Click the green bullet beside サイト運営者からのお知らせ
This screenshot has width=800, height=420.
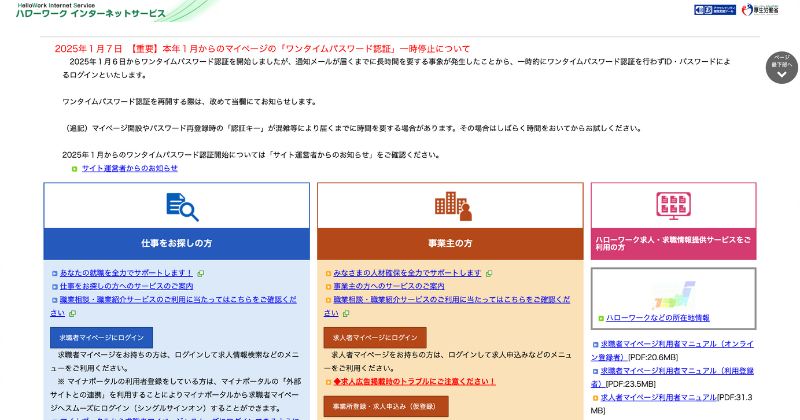click(74, 168)
